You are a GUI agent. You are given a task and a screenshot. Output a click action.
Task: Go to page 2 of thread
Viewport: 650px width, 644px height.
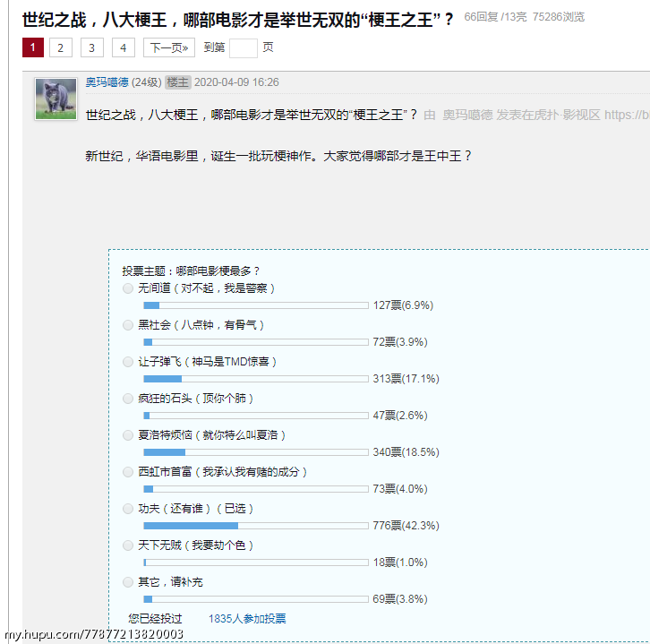[x=61, y=47]
